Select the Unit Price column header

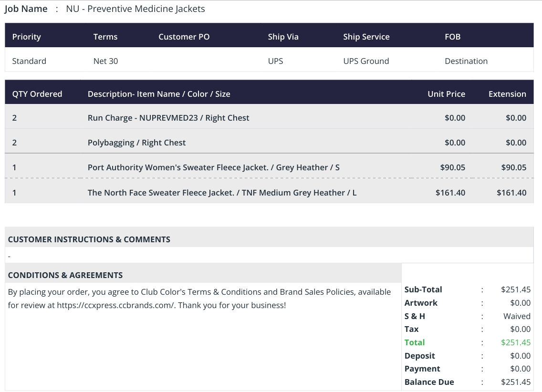tap(446, 94)
